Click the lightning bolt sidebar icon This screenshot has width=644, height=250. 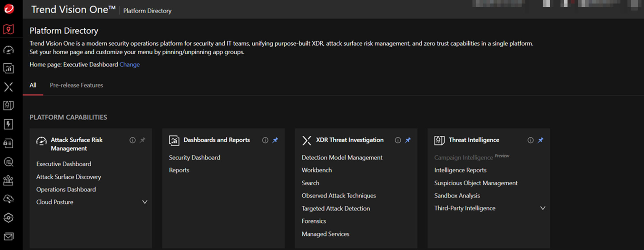[x=9, y=124]
